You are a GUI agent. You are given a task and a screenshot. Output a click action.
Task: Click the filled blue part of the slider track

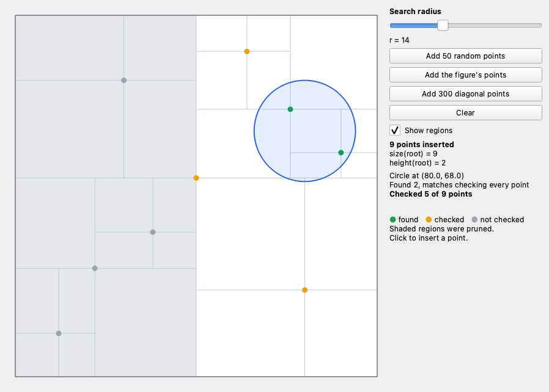coord(414,25)
